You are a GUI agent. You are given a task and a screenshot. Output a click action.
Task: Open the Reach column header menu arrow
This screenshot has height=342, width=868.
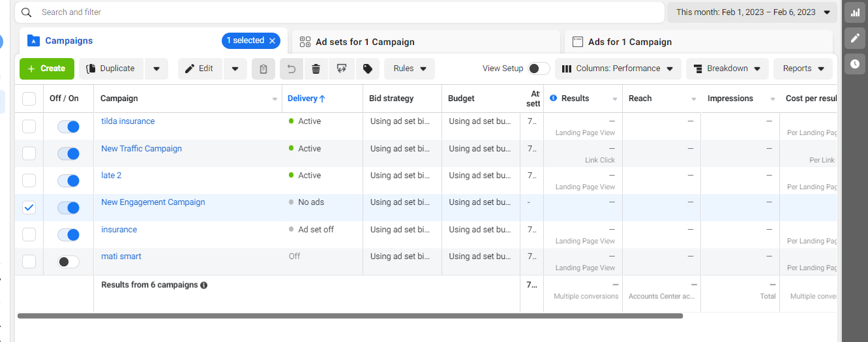coord(693,99)
